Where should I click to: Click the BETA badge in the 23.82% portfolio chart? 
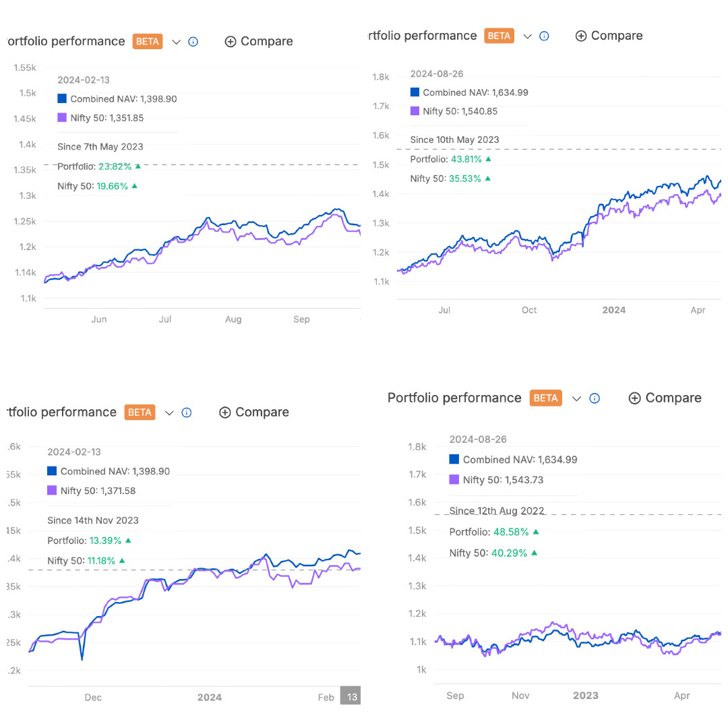click(x=148, y=42)
